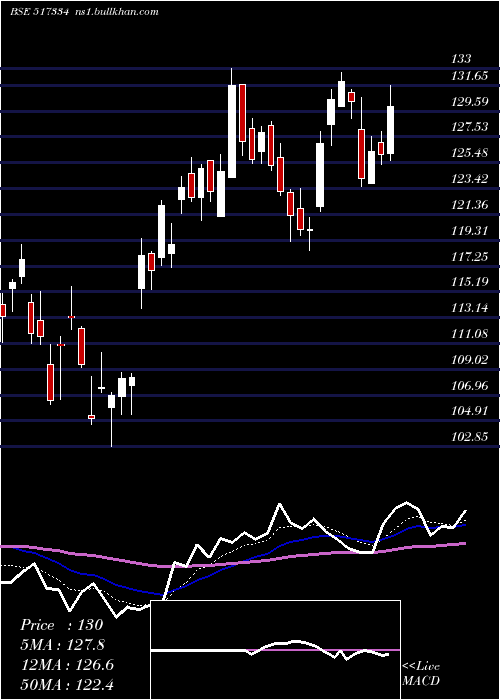
Task: Click the 12MA : 126.6 value
Action: tap(67, 665)
